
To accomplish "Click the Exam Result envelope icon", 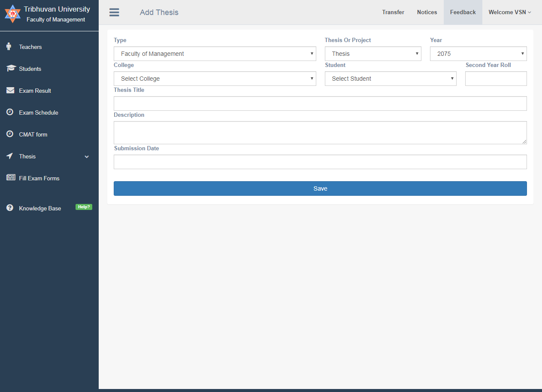I will [x=10, y=90].
